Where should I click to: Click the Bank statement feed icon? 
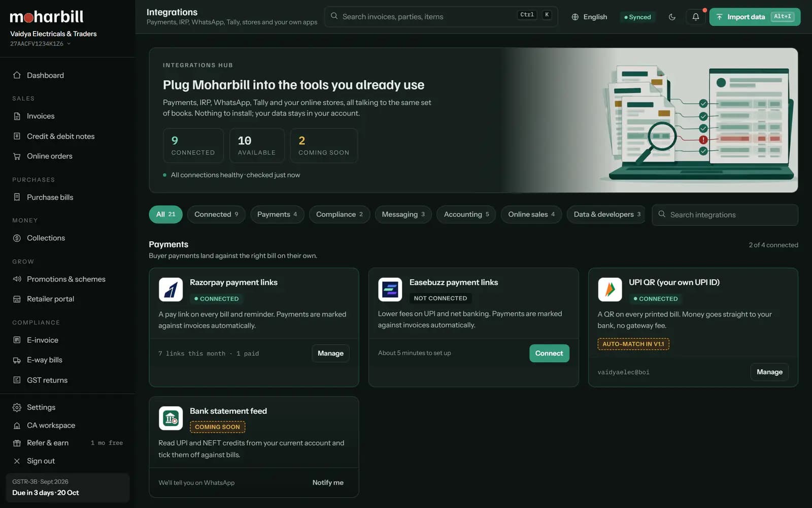tap(171, 418)
